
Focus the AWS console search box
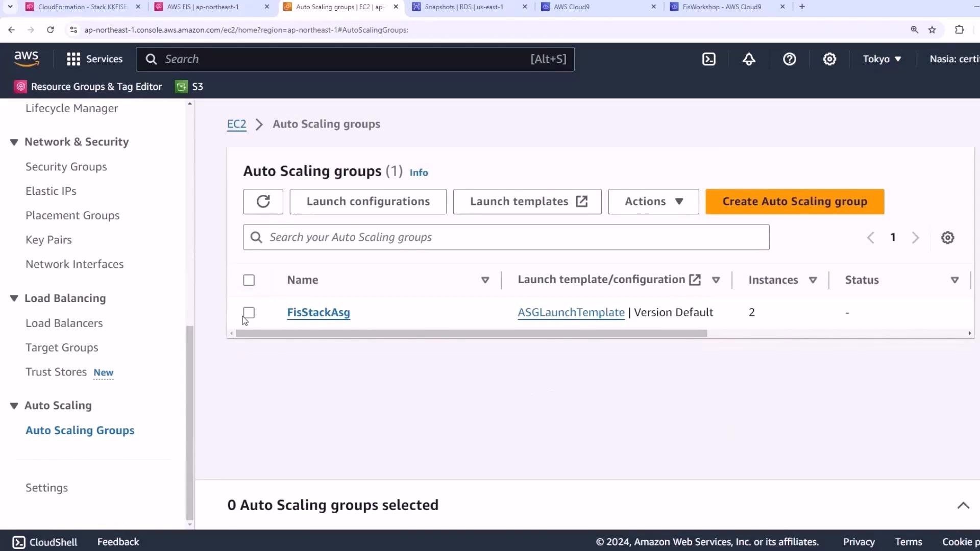355,59
